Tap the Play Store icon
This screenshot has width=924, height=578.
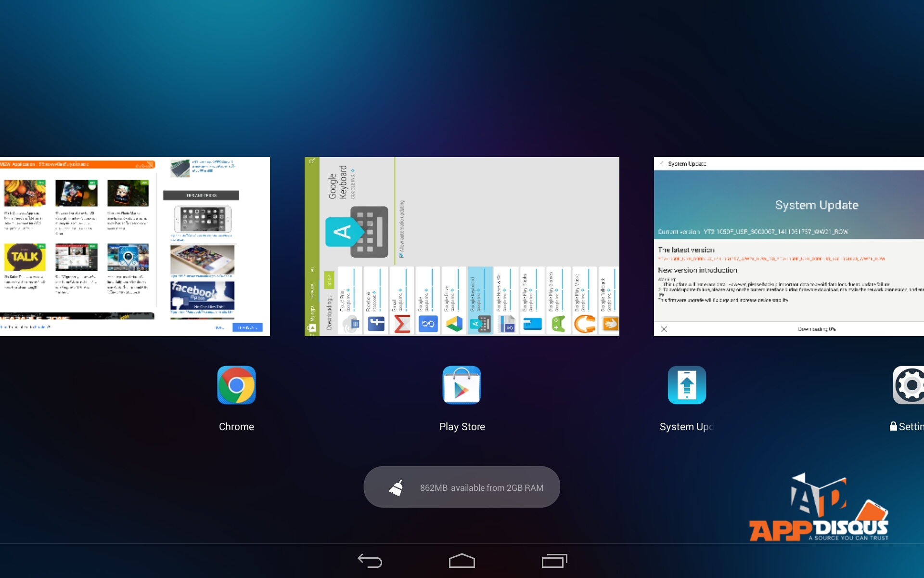[x=462, y=385]
